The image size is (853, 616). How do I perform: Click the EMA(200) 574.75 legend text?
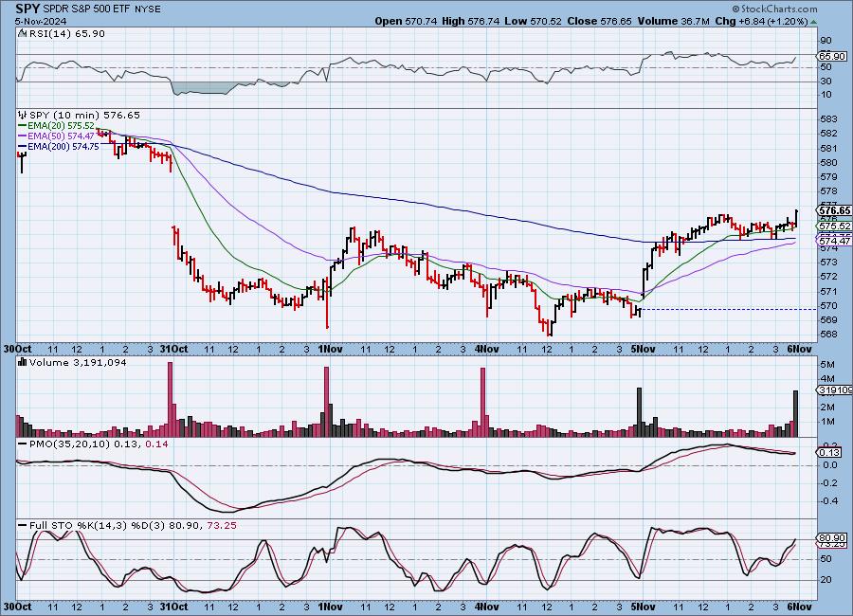tap(64, 146)
